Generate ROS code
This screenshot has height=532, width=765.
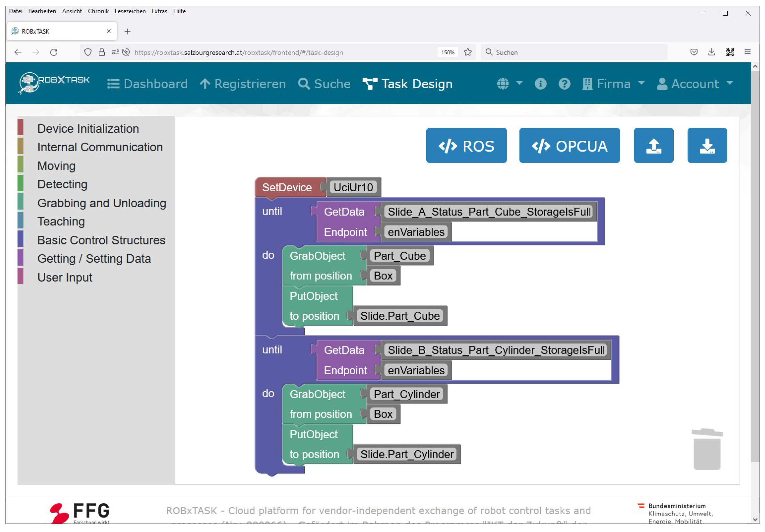pos(466,146)
